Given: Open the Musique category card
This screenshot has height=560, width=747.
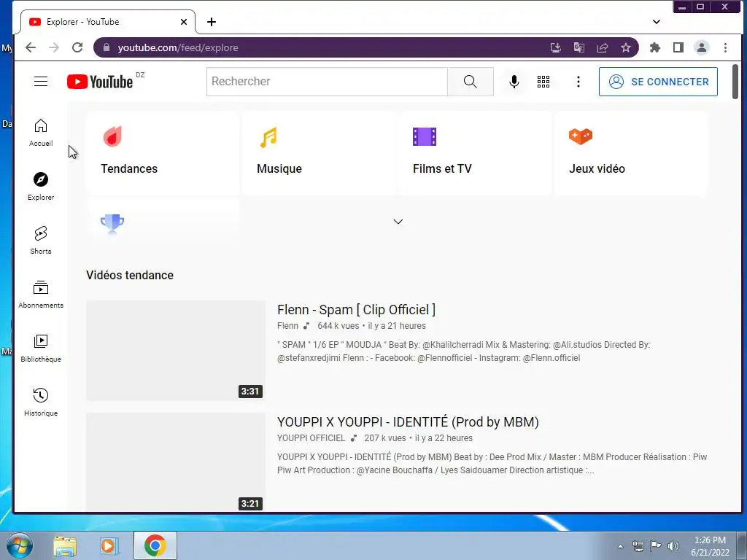Looking at the screenshot, I should pos(319,153).
